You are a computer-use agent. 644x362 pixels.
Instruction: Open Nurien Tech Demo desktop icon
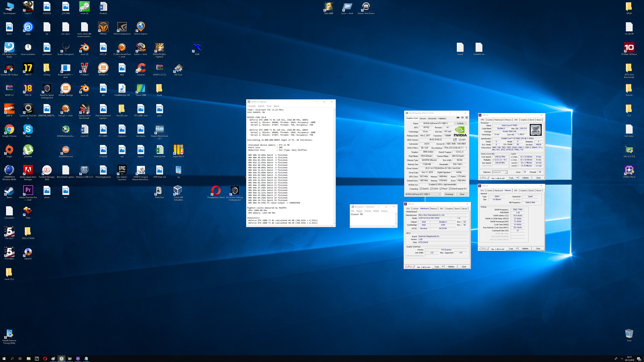click(366, 8)
